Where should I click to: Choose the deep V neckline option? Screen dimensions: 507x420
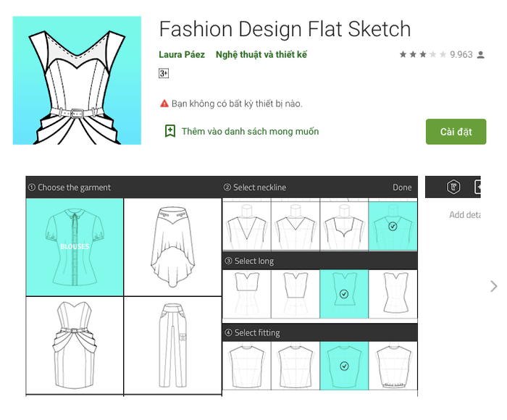(247, 226)
